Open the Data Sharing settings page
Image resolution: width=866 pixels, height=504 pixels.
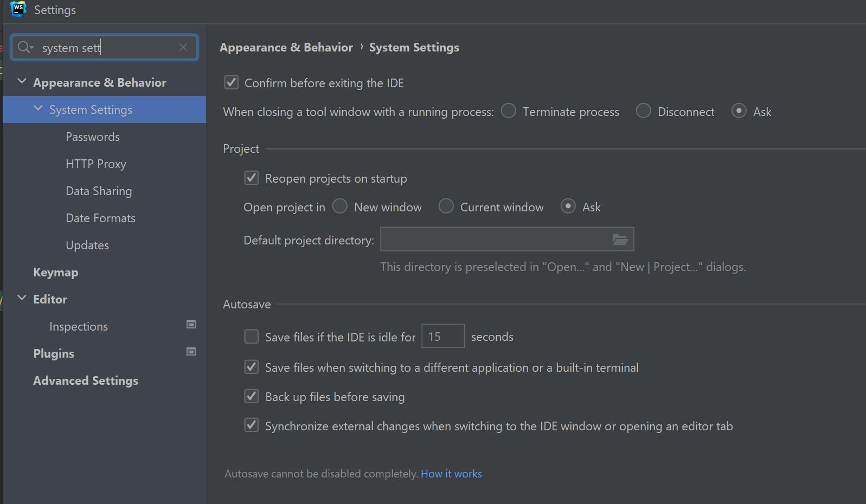point(99,191)
